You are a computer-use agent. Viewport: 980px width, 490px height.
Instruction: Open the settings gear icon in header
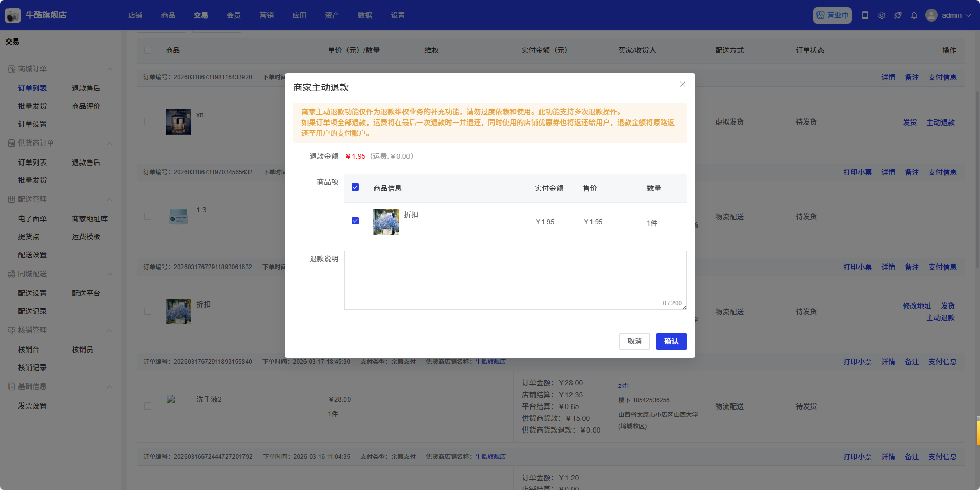(882, 15)
